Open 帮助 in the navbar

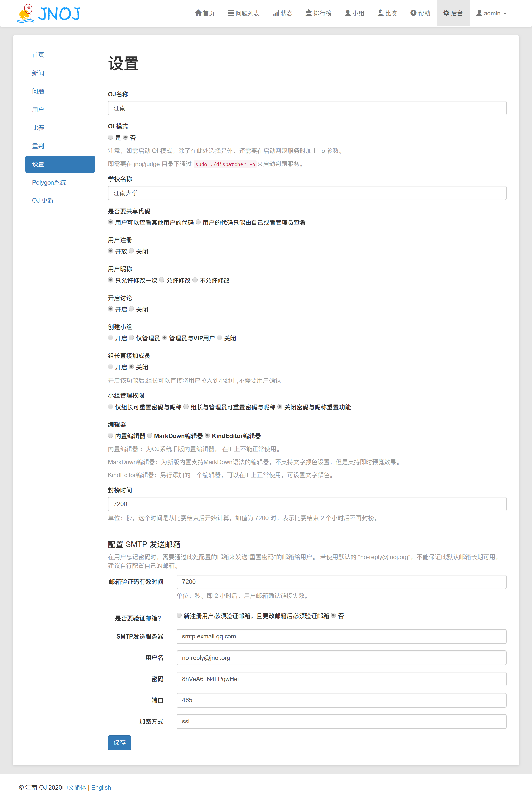[424, 13]
